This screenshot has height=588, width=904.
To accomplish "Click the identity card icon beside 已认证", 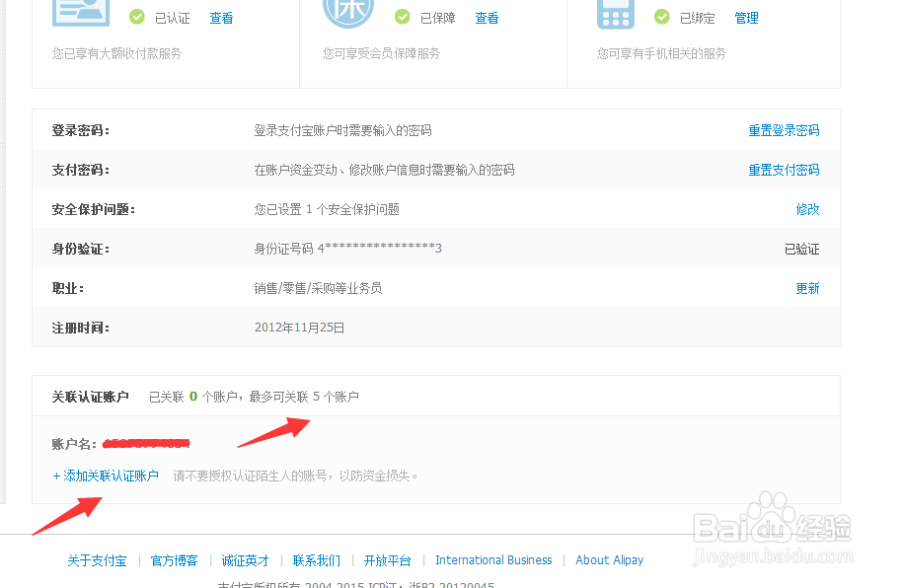I will pos(81,13).
